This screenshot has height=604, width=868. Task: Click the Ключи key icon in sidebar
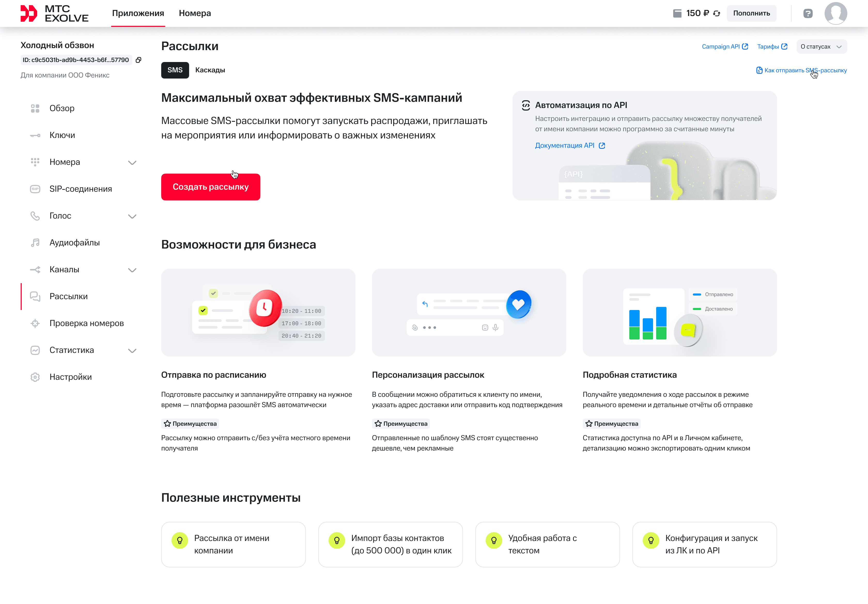pos(35,135)
